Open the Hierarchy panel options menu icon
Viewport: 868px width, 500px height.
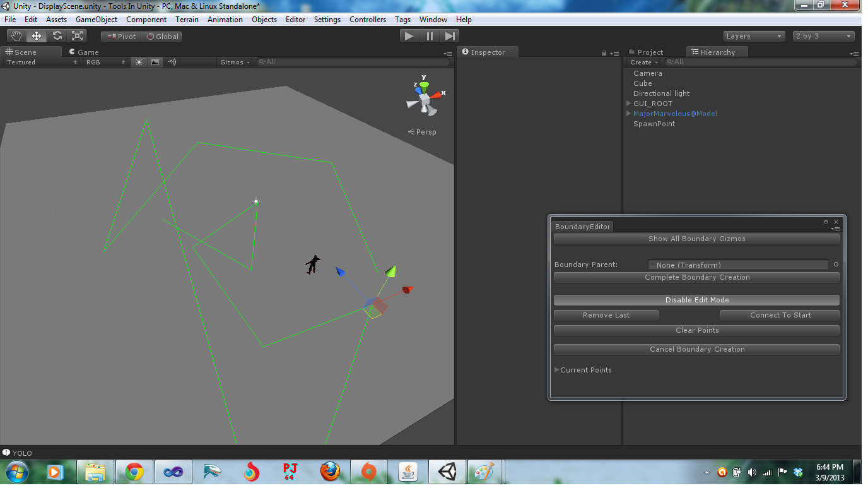point(853,54)
